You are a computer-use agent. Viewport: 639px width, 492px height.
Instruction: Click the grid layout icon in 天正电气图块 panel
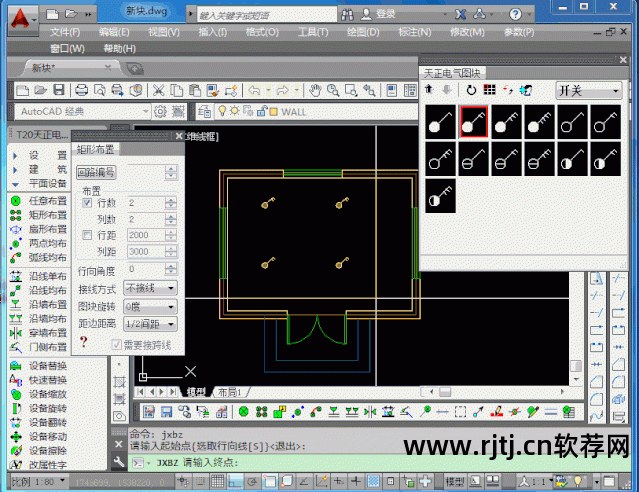click(x=489, y=90)
